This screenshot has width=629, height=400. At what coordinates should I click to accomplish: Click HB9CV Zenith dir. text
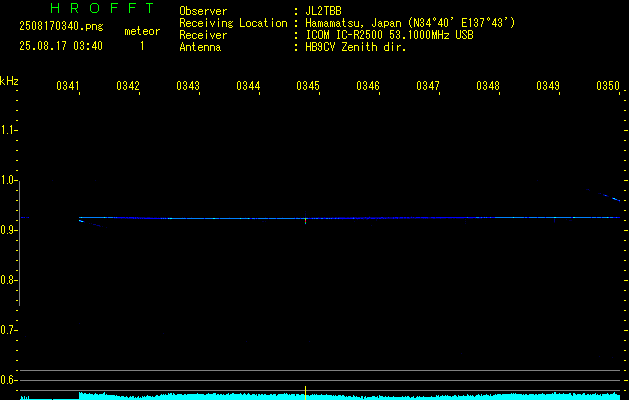[356, 47]
